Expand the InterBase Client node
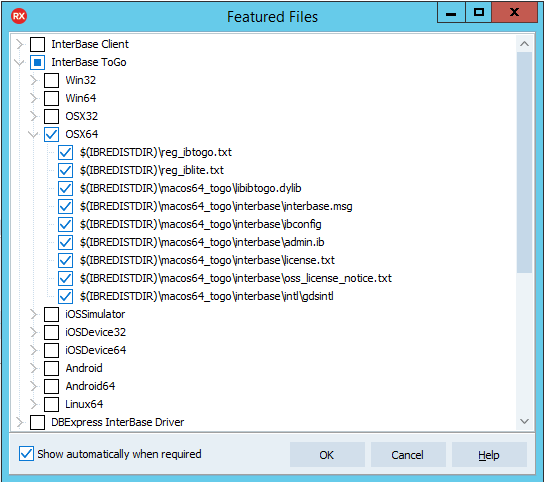This screenshot has width=544, height=482. (19, 44)
